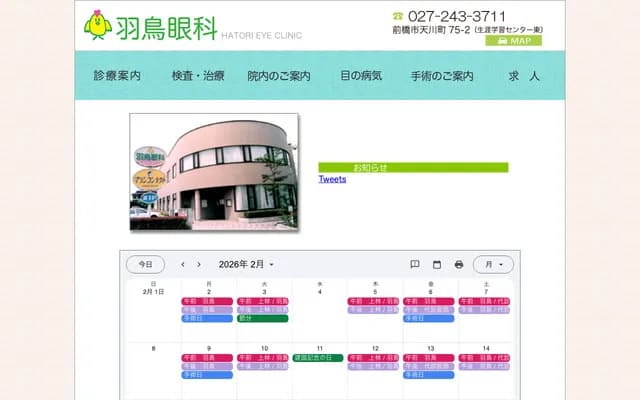Screen dimensions: 640x400
Task: Jump to today with 今日 button
Action: pyautogui.click(x=145, y=264)
